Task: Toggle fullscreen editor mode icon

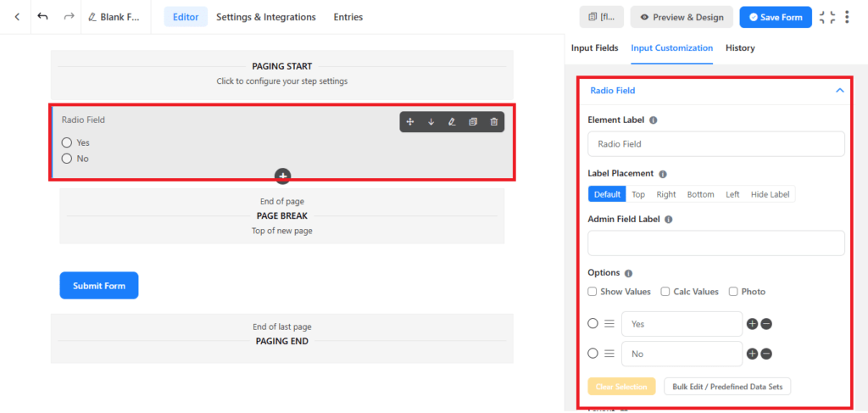Action: (x=827, y=17)
